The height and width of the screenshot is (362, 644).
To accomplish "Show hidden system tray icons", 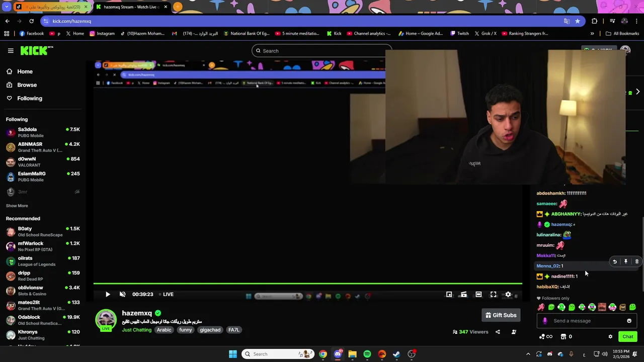I will (x=528, y=354).
